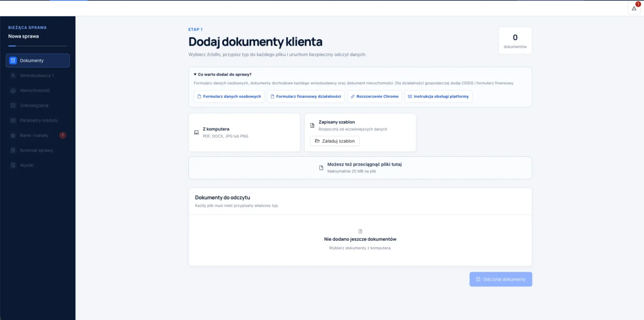Click the Wyniki sidebar icon
Viewport: 644px width, 320px height.
tap(13, 165)
